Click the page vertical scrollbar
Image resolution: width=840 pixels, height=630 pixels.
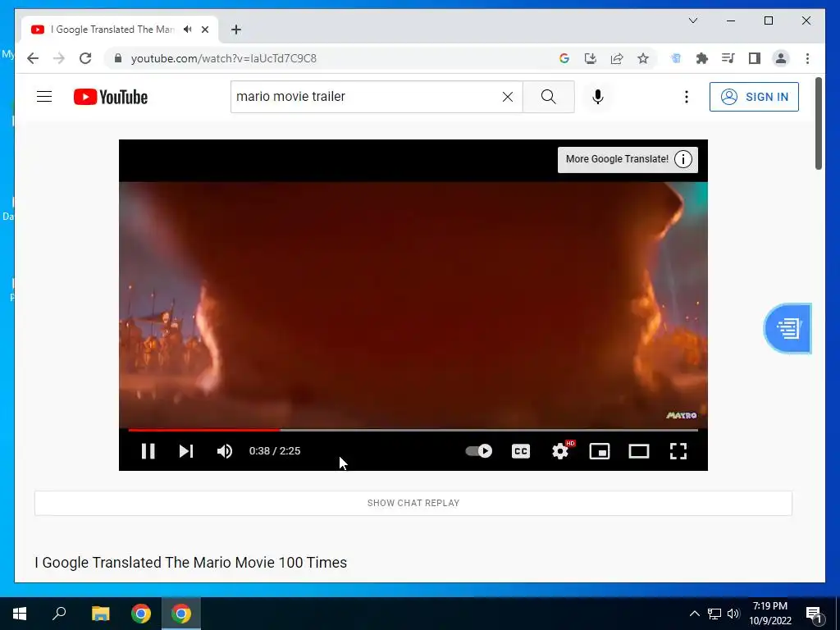pos(819,125)
